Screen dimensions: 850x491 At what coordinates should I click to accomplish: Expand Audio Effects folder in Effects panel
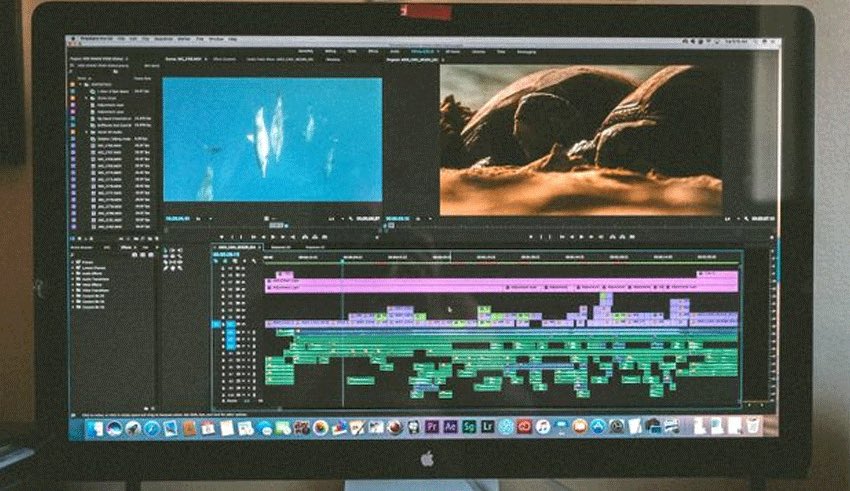(72, 274)
